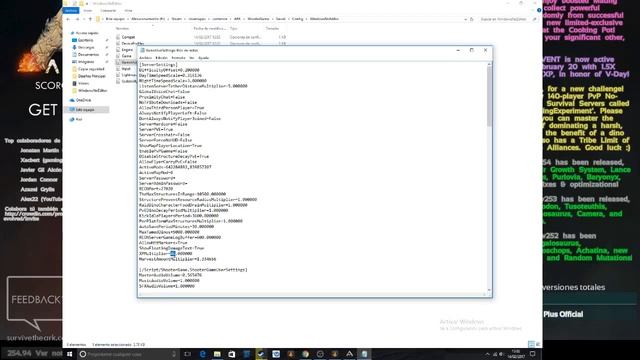
Task: Open the Edición menu in Notepad
Action: pyautogui.click(x=162, y=58)
